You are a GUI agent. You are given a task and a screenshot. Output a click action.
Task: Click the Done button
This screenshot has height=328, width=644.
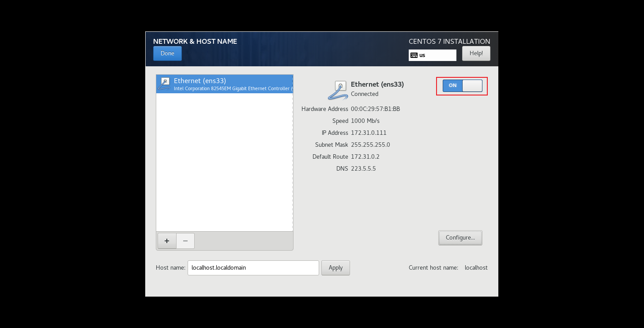[167, 53]
